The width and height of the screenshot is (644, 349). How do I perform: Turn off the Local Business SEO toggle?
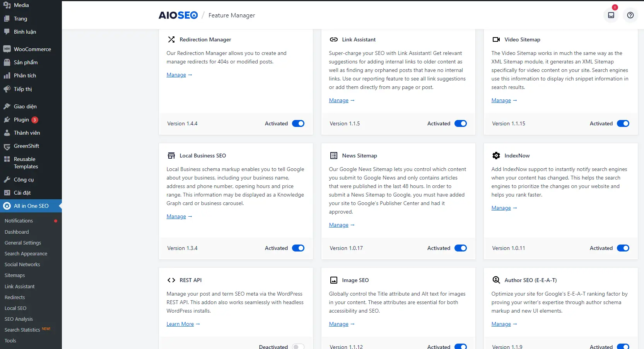[298, 248]
